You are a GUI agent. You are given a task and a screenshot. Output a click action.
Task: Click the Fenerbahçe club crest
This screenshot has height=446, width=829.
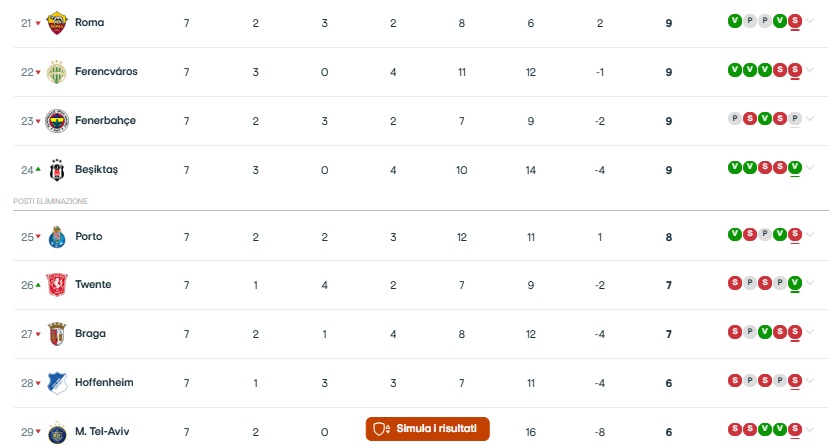pyautogui.click(x=57, y=121)
